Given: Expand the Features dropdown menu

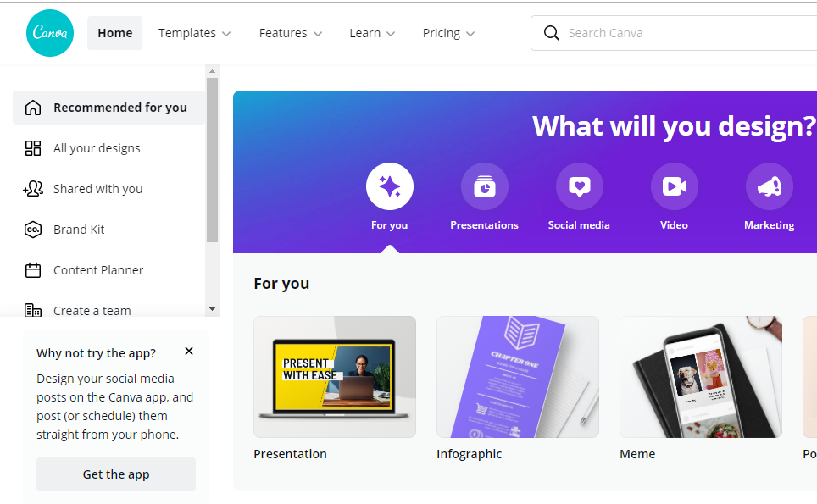Looking at the screenshot, I should [290, 33].
